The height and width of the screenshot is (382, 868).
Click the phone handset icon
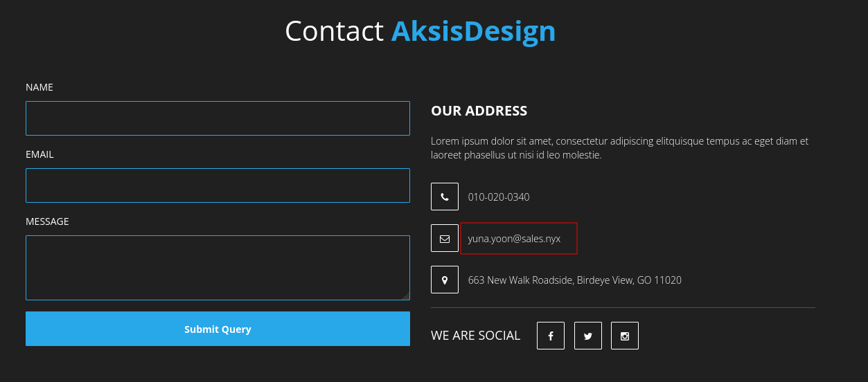445,197
